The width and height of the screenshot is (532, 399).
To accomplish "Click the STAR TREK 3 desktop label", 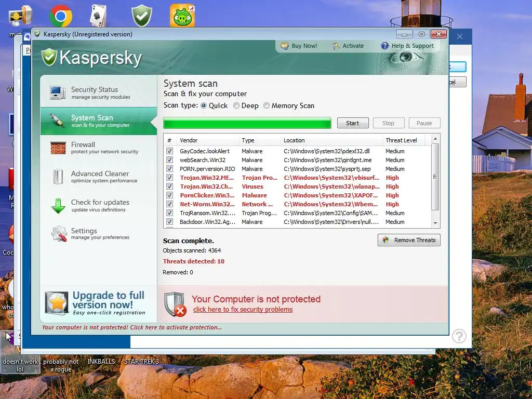I will [x=141, y=362].
